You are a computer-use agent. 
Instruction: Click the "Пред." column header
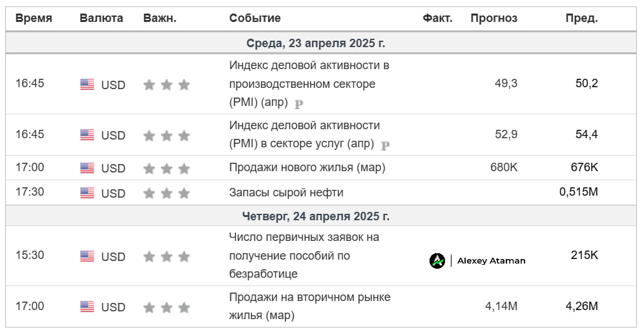581,18
